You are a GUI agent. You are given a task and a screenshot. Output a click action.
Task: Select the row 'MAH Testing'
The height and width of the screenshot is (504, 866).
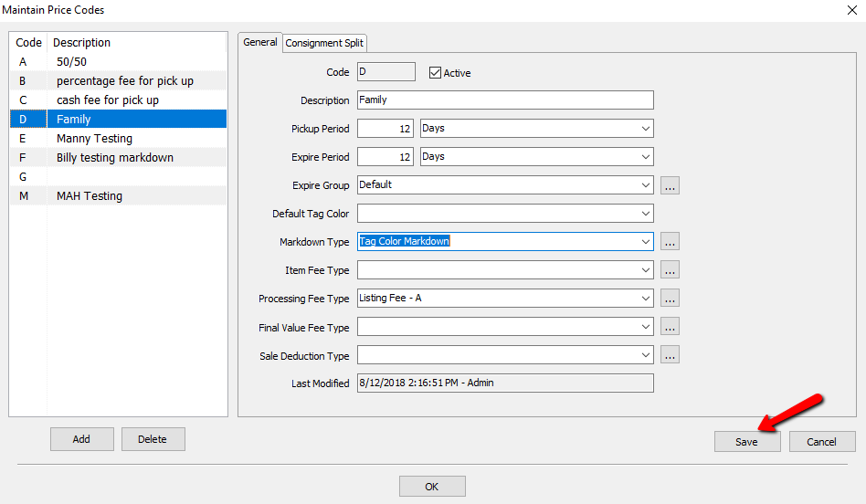tap(118, 196)
